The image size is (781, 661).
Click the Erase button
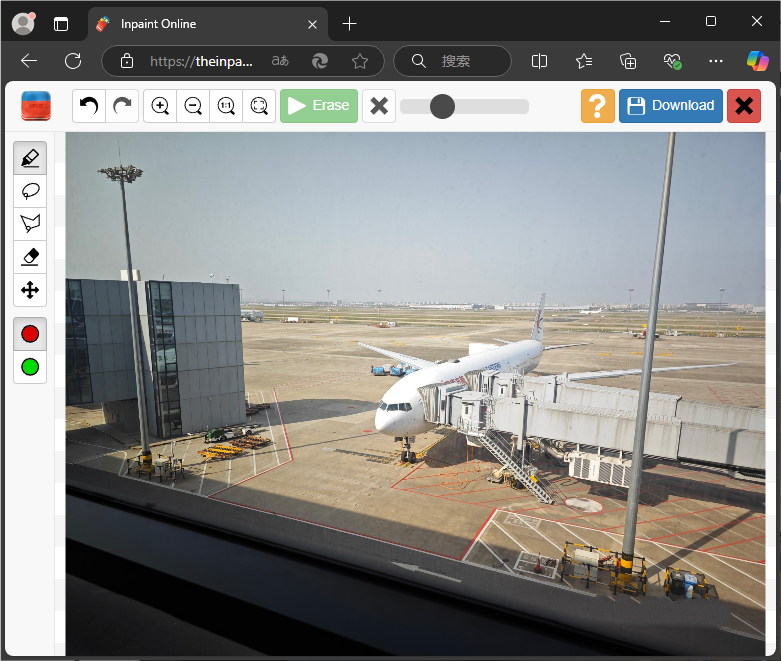318,105
